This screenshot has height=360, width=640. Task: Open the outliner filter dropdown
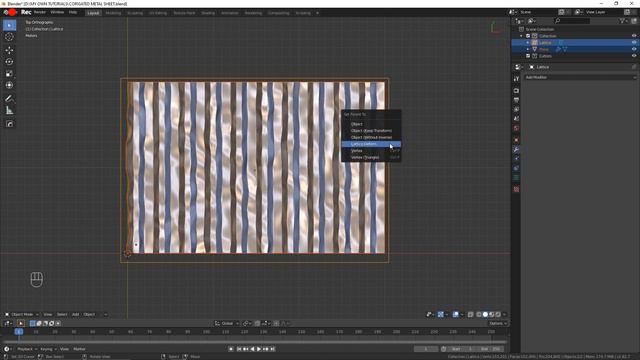623,21
